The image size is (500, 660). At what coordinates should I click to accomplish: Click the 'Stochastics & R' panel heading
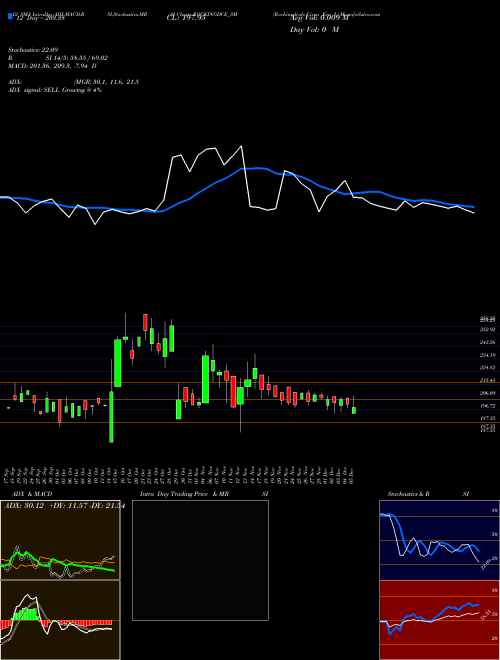tap(409, 494)
